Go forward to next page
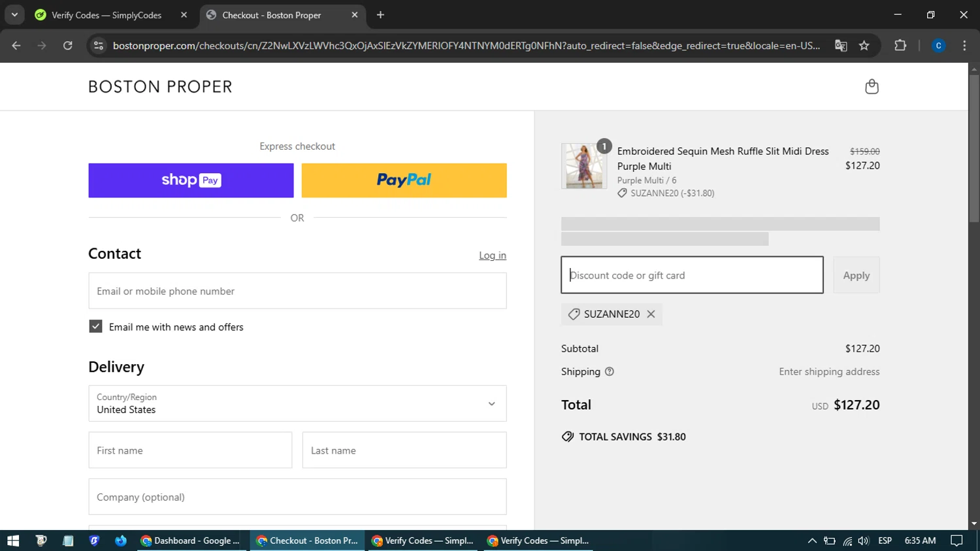980x551 pixels. click(42, 46)
